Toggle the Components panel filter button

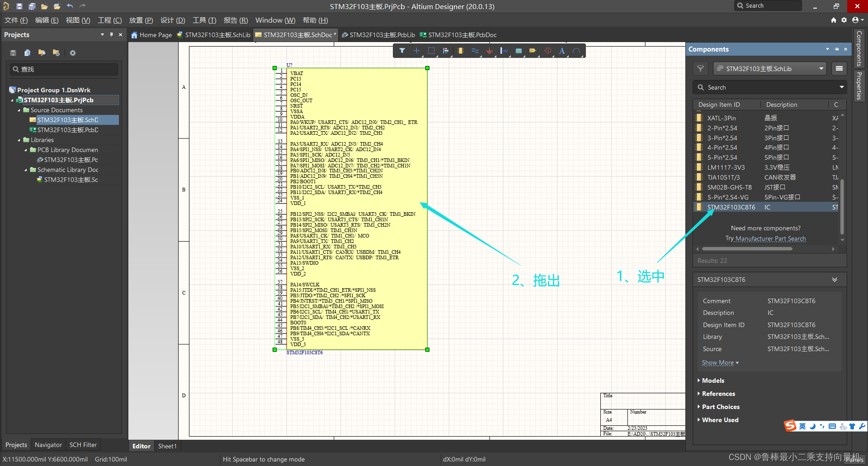700,69
